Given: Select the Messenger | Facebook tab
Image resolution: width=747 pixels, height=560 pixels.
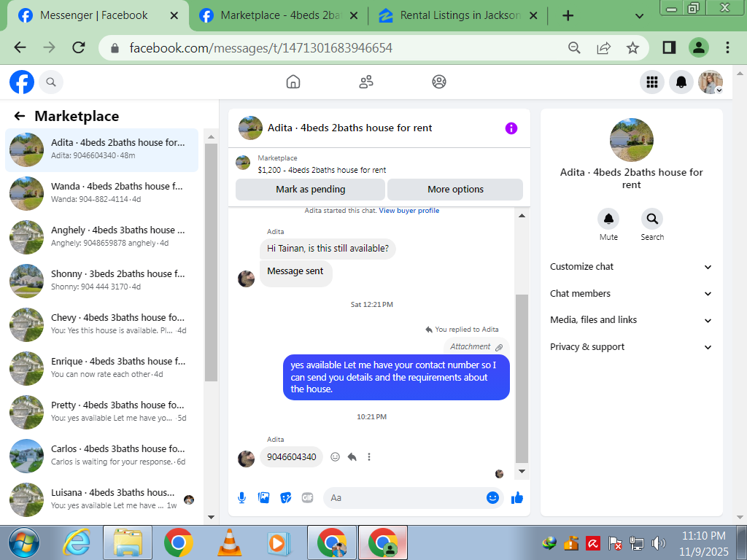Looking at the screenshot, I should click(98, 16).
